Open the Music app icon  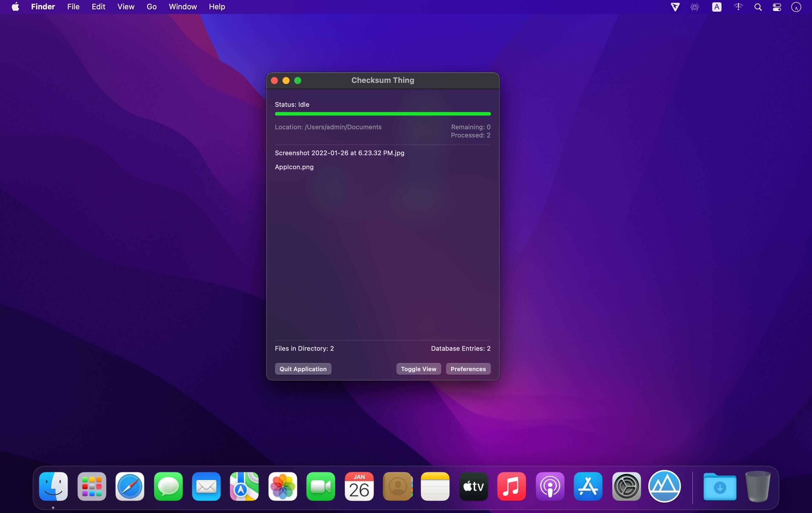coord(511,486)
